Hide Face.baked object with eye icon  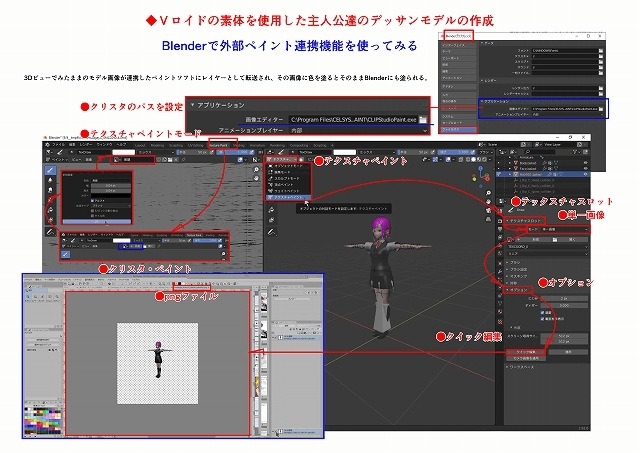[x=586, y=168]
